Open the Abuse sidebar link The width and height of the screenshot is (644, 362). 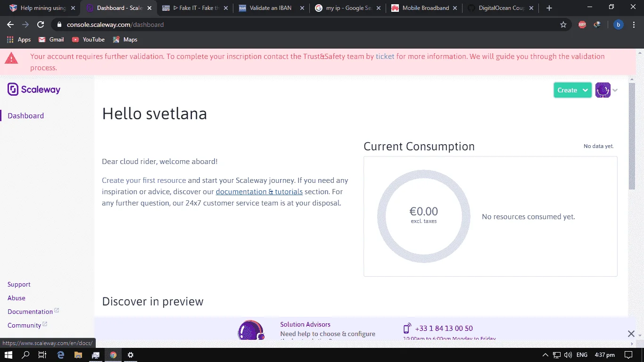pos(17,298)
